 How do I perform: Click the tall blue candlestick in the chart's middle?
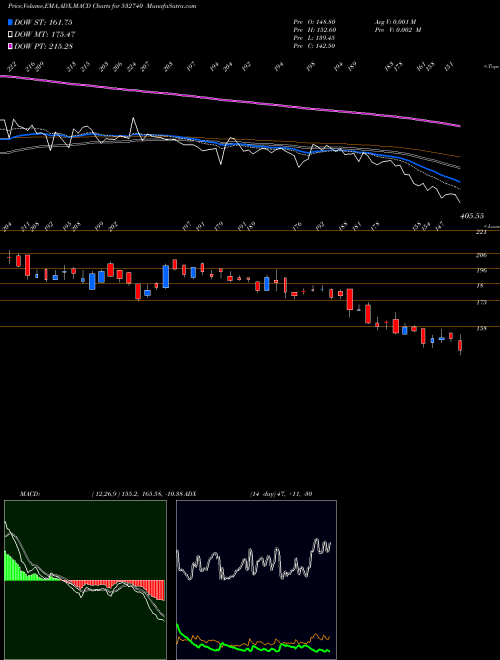point(166,277)
